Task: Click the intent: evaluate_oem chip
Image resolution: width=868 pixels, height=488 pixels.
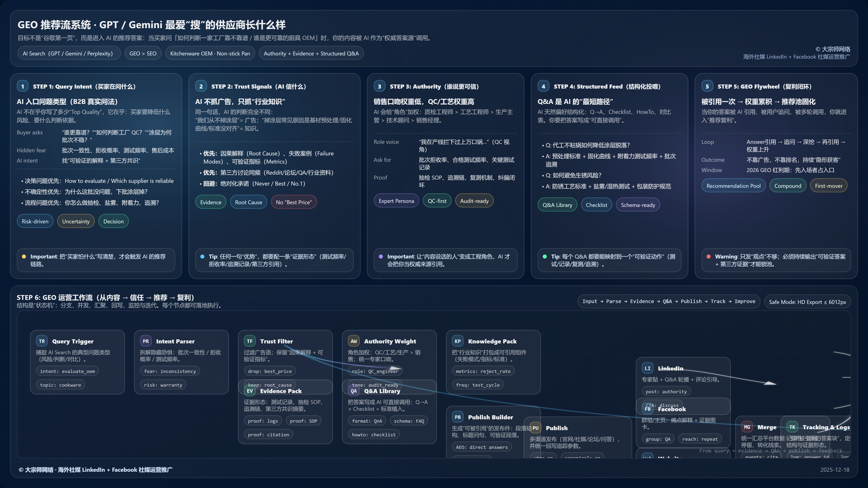Action: click(x=67, y=371)
